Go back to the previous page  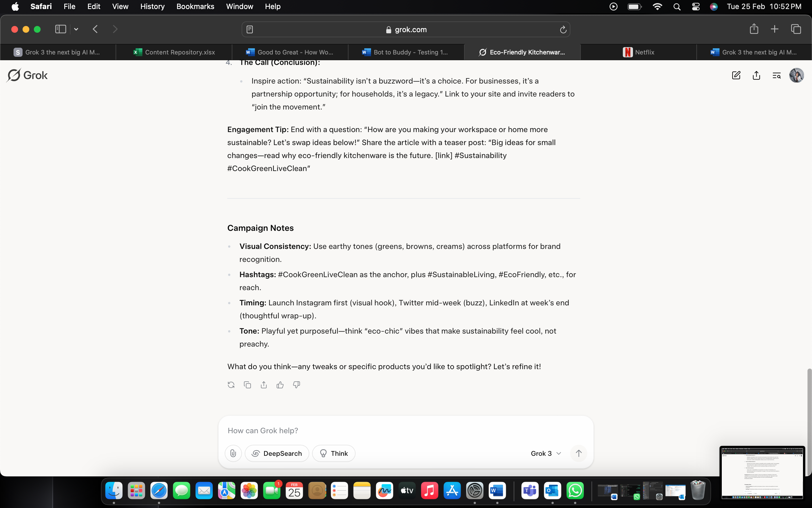pyautogui.click(x=95, y=29)
